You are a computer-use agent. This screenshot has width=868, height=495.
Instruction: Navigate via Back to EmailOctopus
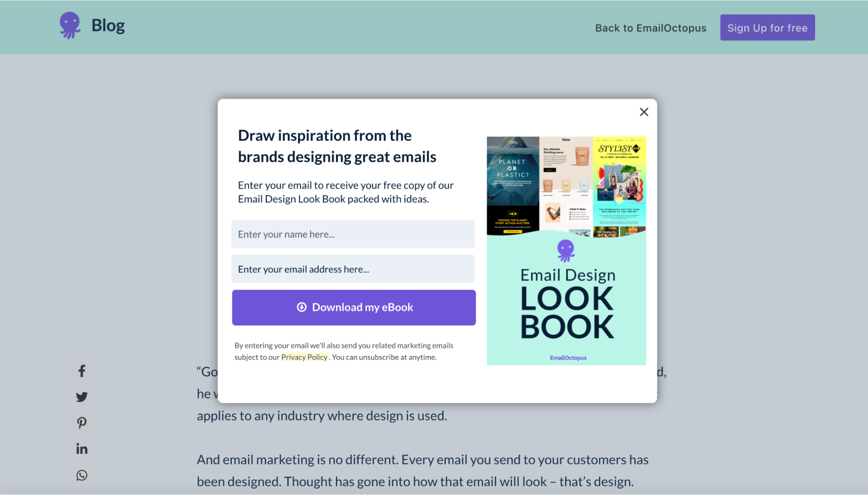coord(650,27)
